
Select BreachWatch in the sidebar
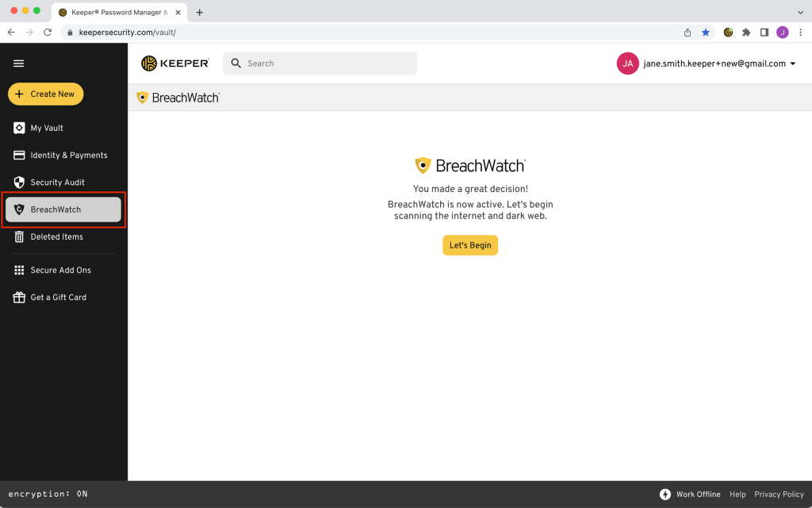tap(63, 210)
